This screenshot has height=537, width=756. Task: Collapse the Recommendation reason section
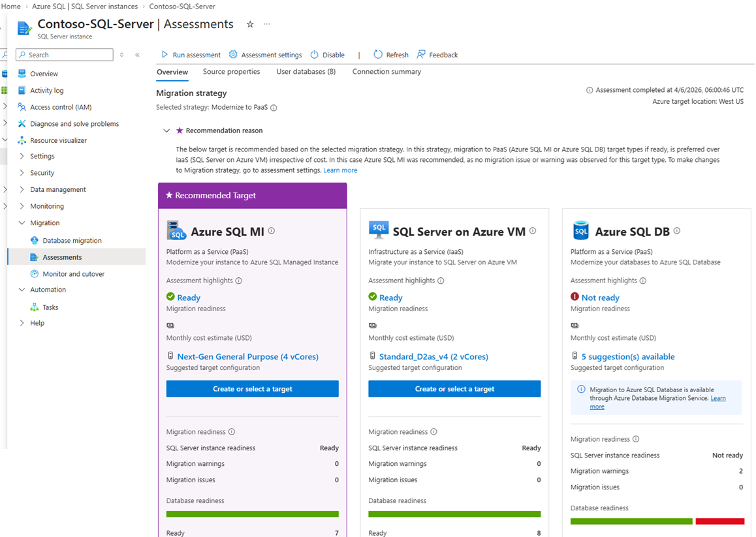click(167, 131)
